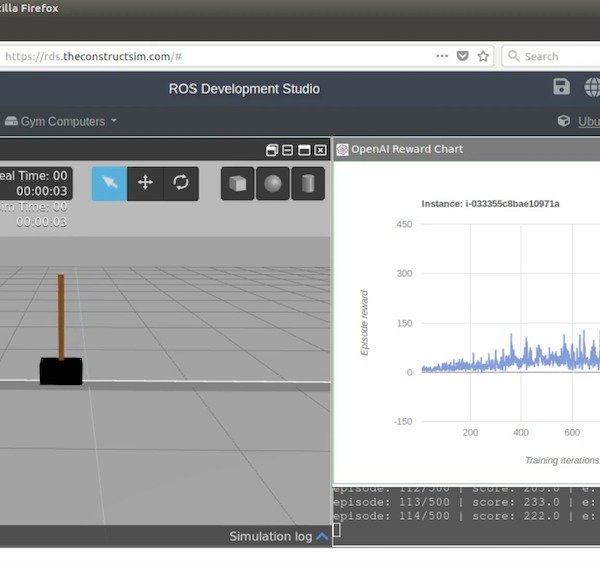Open the Gym Computers dropdown menu
The height and width of the screenshot is (562, 600).
click(60, 121)
